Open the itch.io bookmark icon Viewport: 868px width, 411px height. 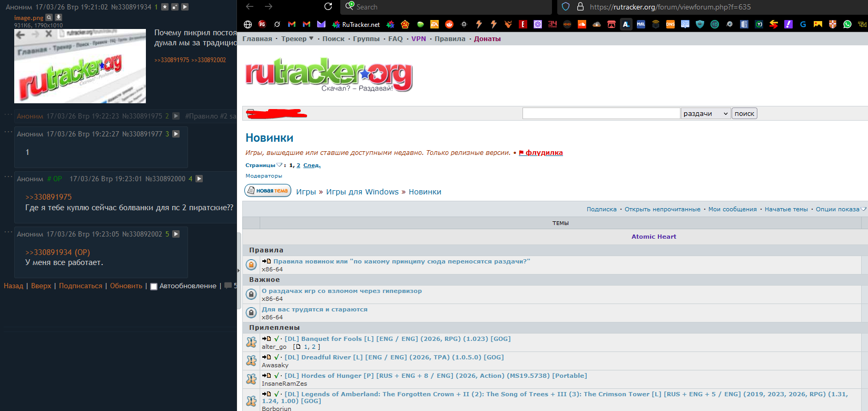(x=611, y=24)
